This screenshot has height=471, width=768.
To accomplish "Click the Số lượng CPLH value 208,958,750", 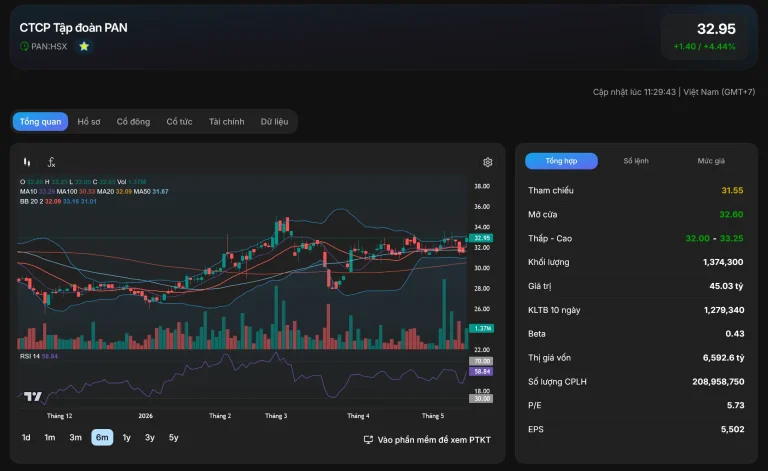I will coord(718,381).
